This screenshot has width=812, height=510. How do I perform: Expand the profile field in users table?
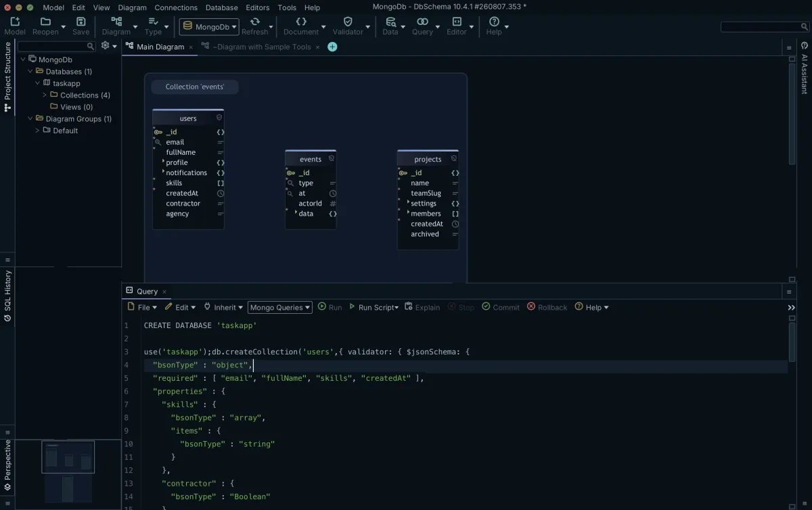pyautogui.click(x=164, y=162)
